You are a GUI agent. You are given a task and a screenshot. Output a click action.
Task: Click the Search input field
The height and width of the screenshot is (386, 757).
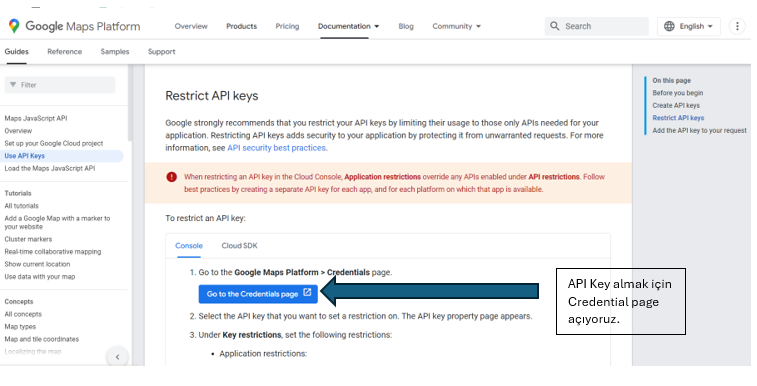(597, 26)
